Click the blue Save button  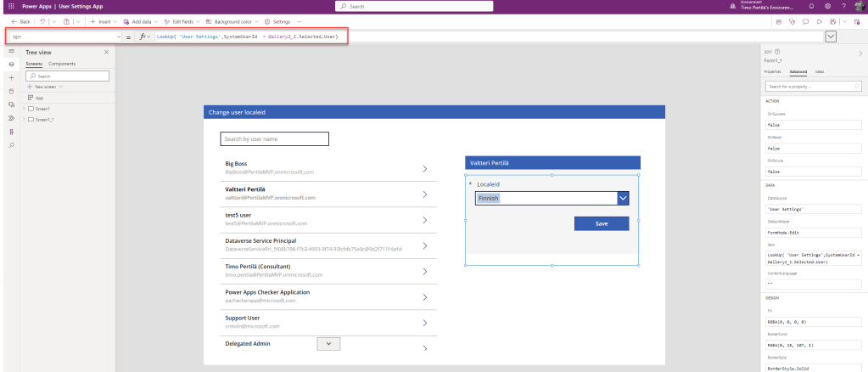[x=602, y=223]
